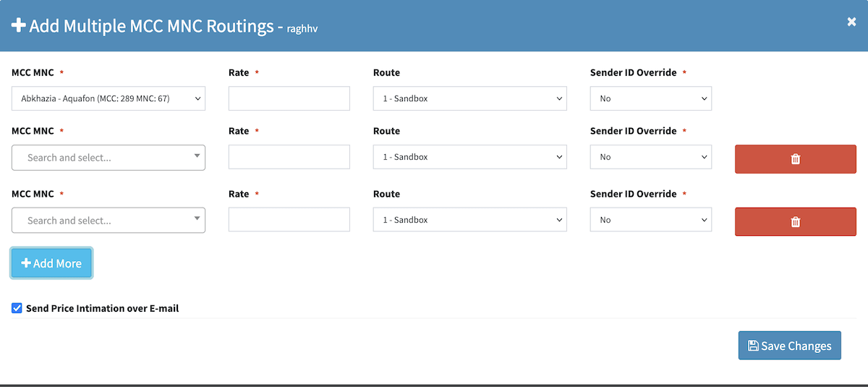Focus the second row Rate field

point(289,157)
